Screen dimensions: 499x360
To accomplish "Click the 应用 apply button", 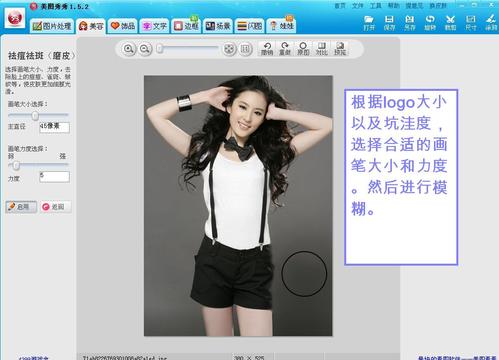I will tap(21, 207).
